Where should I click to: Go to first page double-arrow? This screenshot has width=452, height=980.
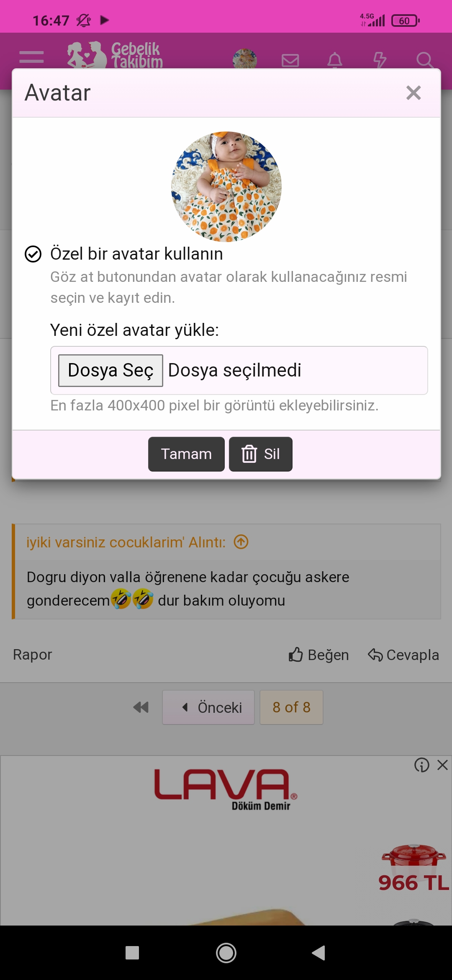141,707
